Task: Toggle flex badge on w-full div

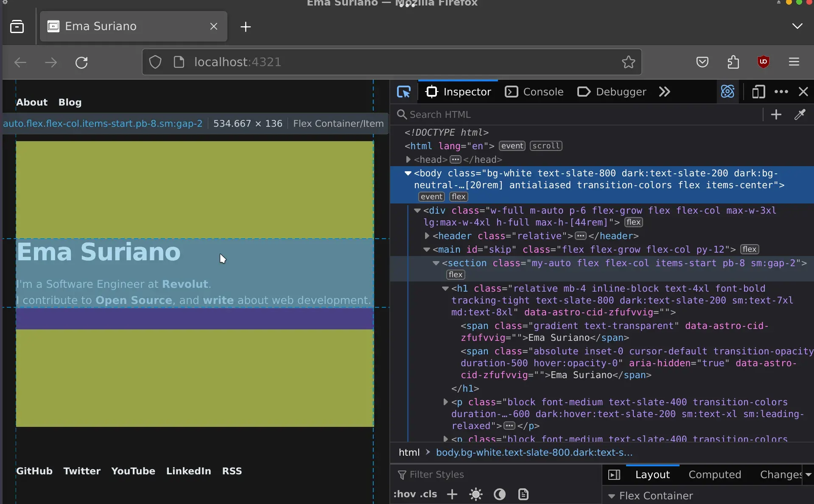Action: (x=634, y=222)
